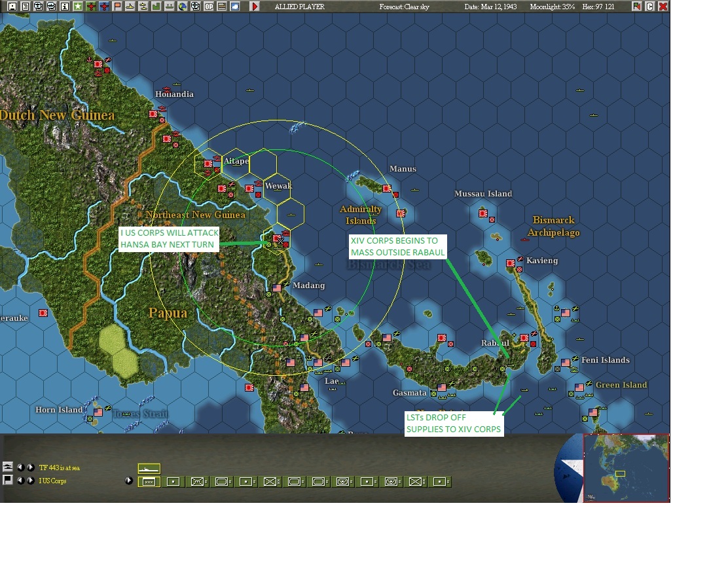Screen dimensions: 709x588
Task: Click the ship icon beside TF 443 arrows
Action: [8, 467]
